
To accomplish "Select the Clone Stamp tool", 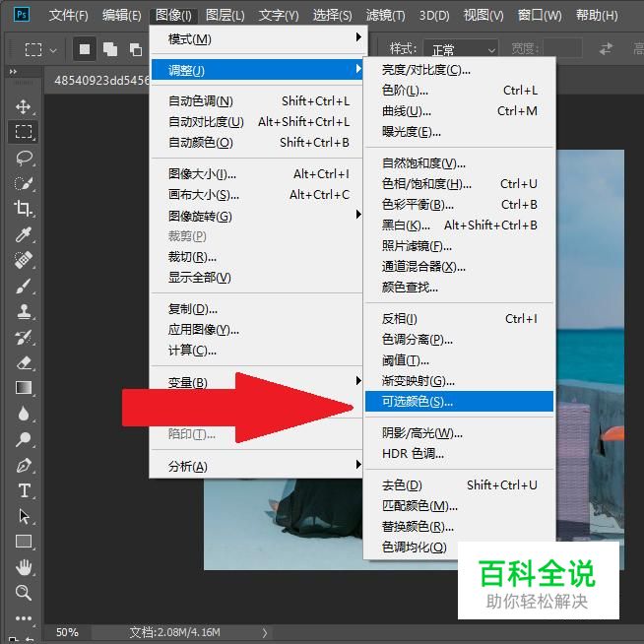I will [x=24, y=311].
